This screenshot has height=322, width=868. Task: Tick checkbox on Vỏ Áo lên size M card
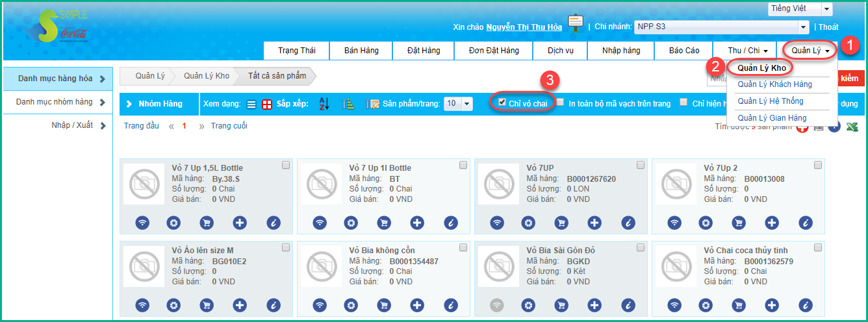(x=286, y=248)
